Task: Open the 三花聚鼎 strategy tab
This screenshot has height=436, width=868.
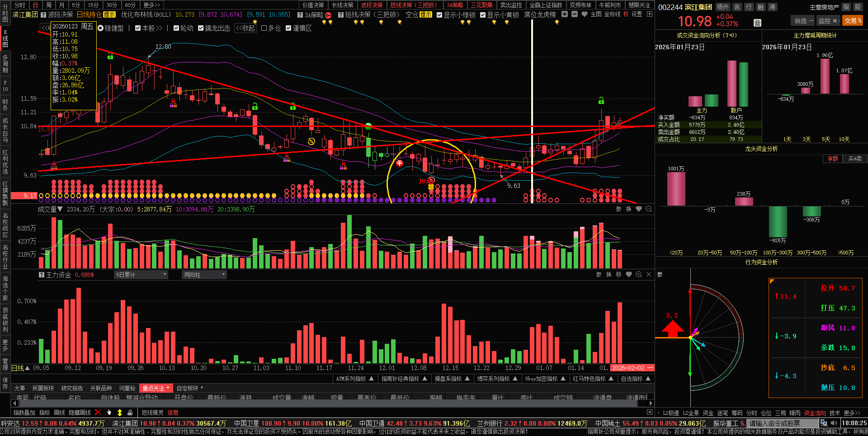Action: point(481,5)
